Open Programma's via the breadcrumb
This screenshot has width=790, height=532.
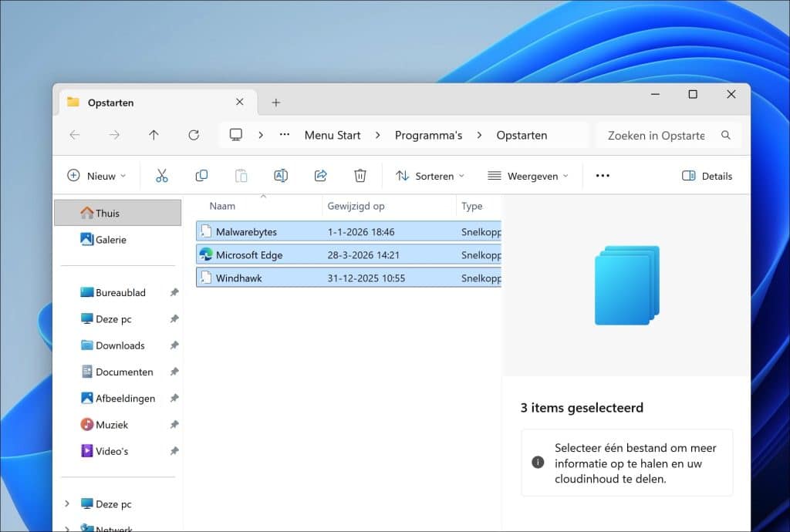pyautogui.click(x=428, y=135)
